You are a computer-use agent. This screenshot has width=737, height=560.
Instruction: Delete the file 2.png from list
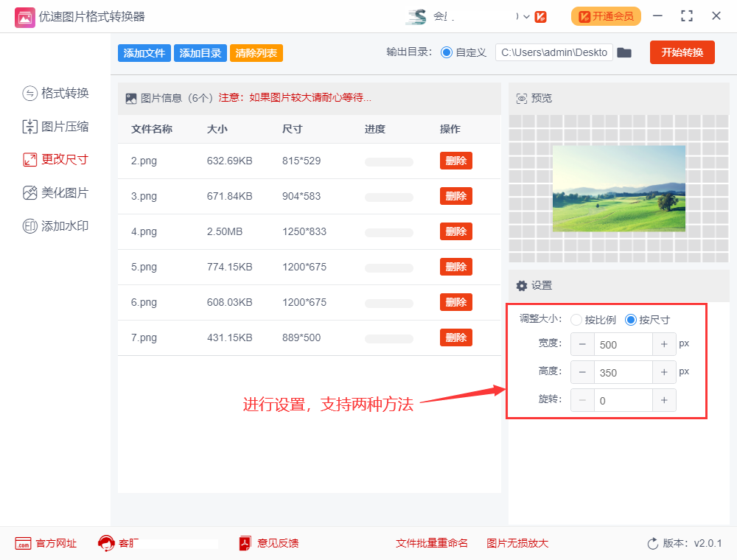[x=455, y=161]
